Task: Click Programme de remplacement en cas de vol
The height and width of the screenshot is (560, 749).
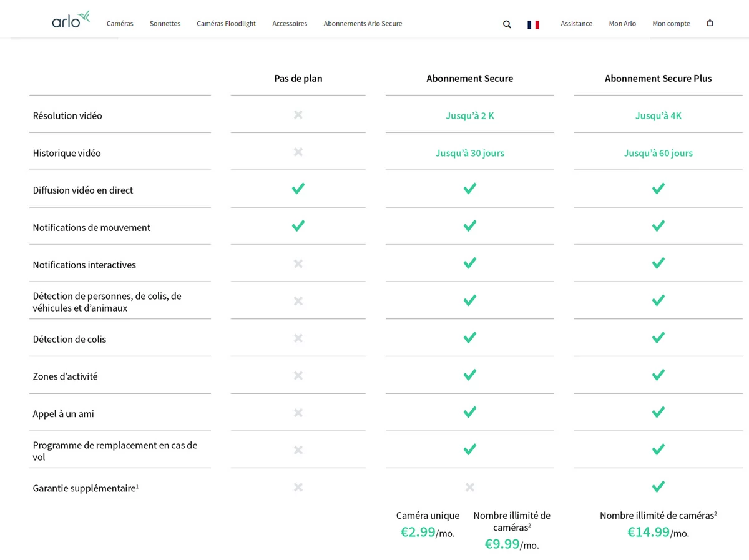Action: click(x=115, y=451)
